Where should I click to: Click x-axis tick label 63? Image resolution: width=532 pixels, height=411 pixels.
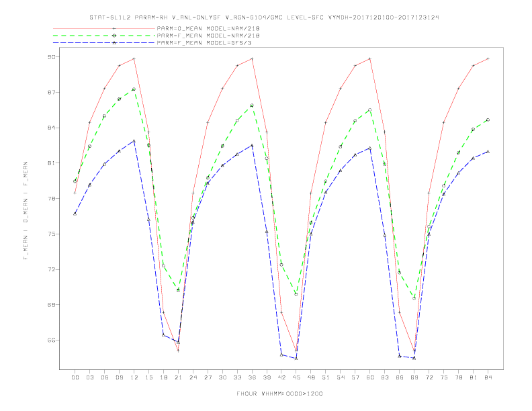click(385, 377)
